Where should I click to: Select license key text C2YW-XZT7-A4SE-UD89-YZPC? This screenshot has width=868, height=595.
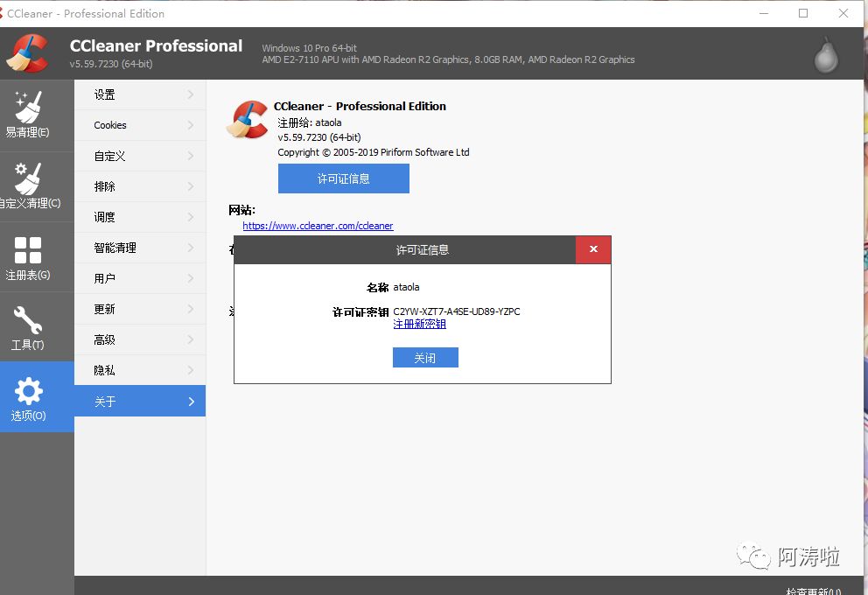pos(457,311)
